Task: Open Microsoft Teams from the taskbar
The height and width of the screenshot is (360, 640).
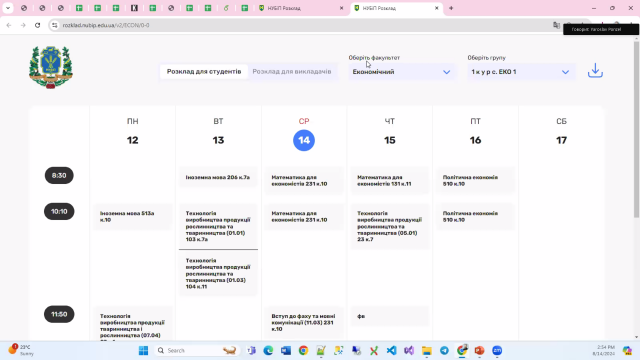Action: point(251,351)
